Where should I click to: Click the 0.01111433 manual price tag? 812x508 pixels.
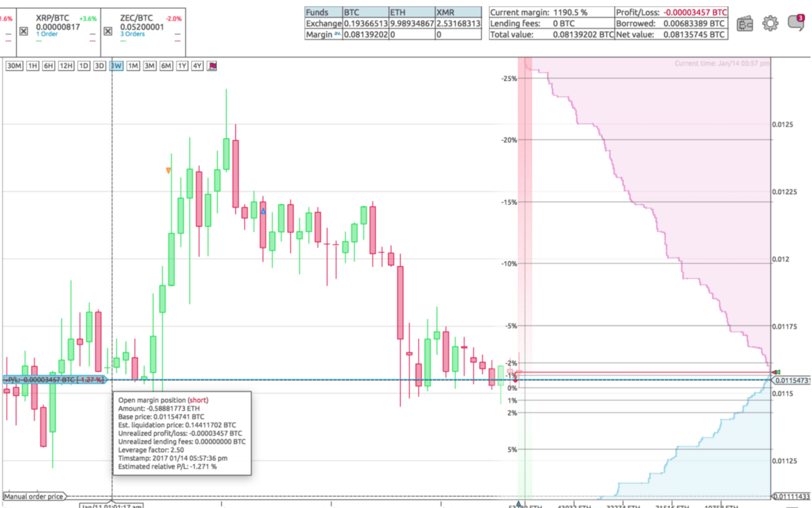tap(792, 496)
